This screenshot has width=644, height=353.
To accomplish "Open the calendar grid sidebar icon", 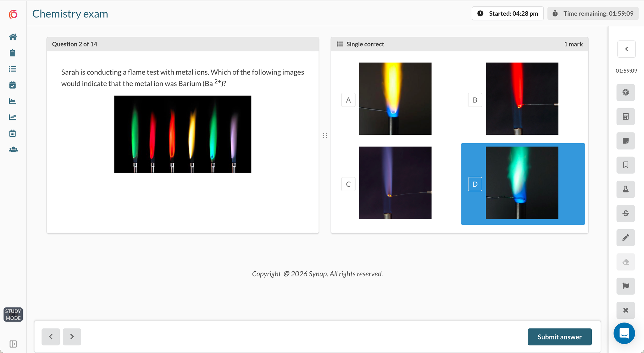I will [x=13, y=133].
